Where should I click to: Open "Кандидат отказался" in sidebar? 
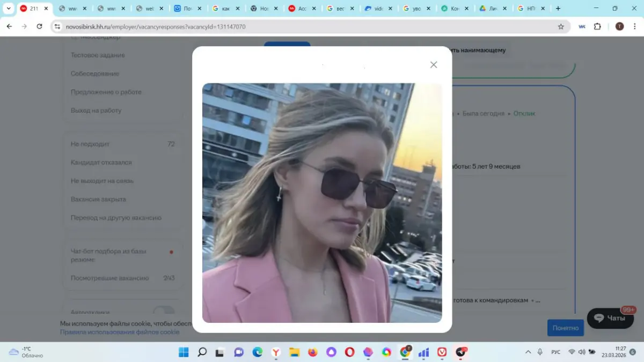pos(101,162)
